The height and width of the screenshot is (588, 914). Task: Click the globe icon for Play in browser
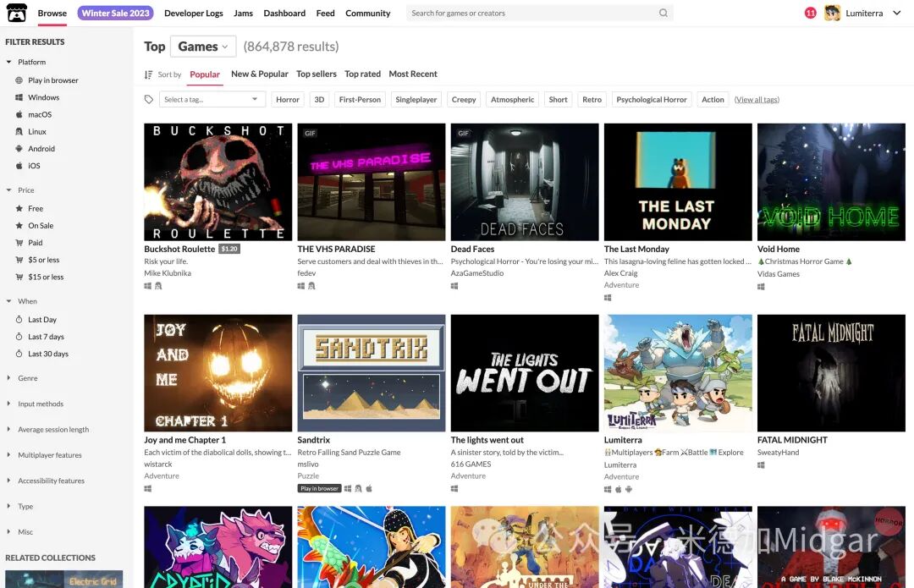19,80
